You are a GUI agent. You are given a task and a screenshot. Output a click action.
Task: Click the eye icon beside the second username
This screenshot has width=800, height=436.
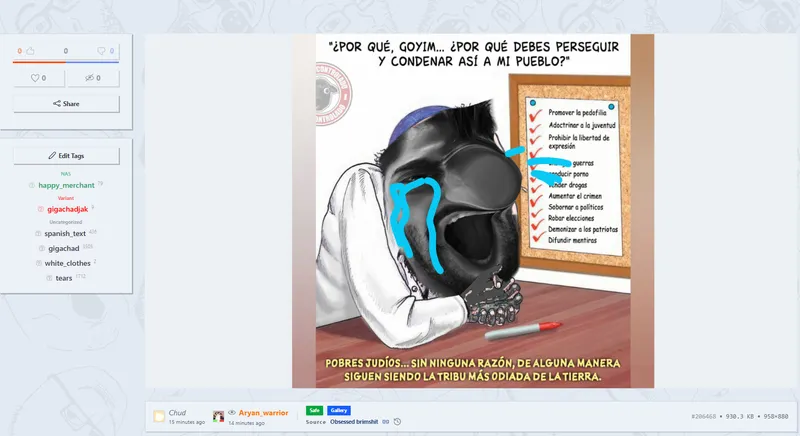pyautogui.click(x=232, y=413)
